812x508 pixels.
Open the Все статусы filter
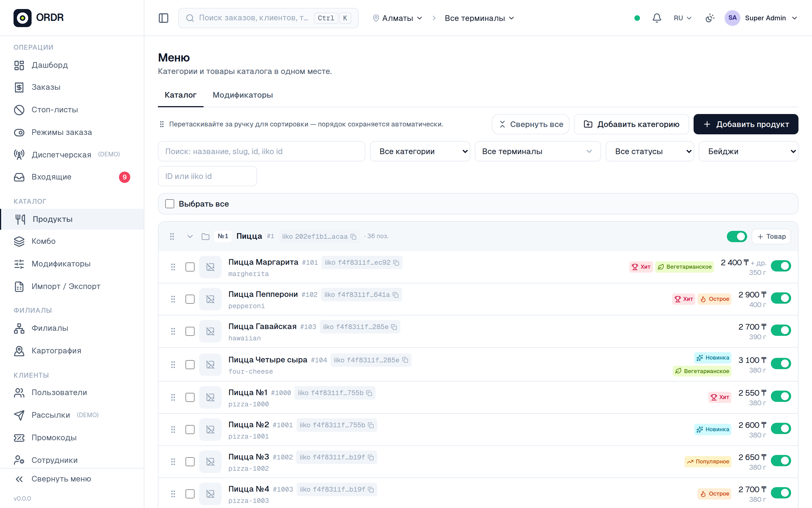(x=650, y=152)
